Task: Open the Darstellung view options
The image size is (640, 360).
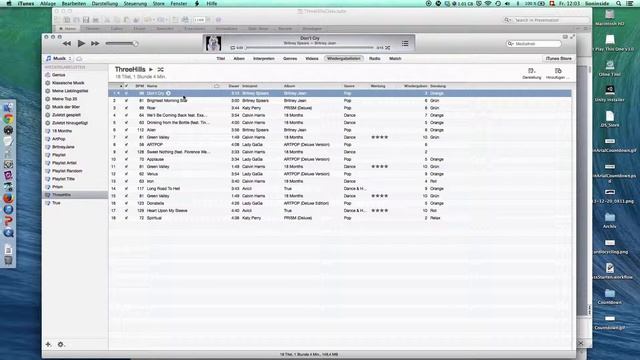Action: [x=532, y=73]
